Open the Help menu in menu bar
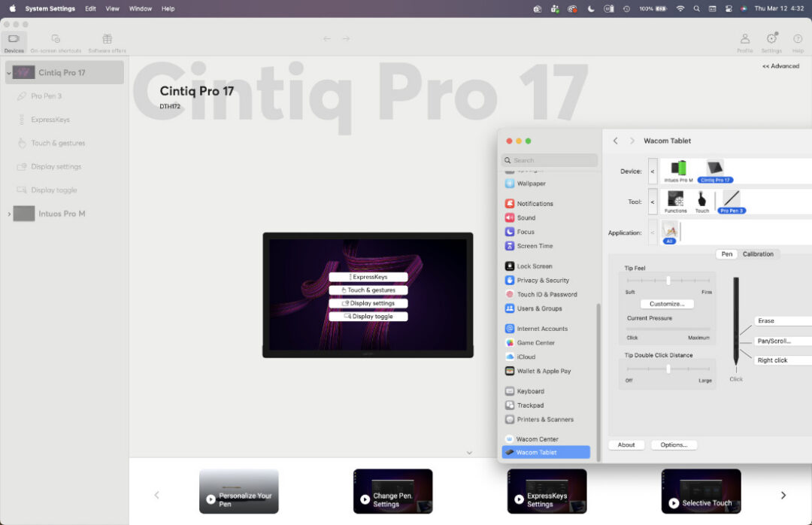Screen dimensions: 812x525 click(168, 8)
